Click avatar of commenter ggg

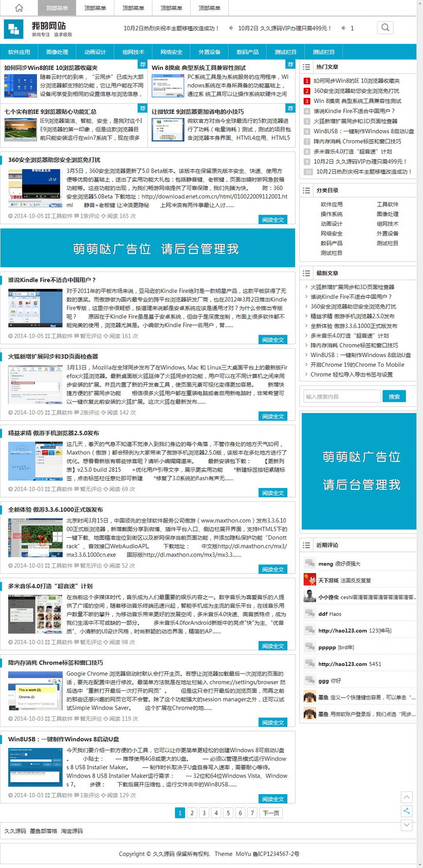point(309,680)
